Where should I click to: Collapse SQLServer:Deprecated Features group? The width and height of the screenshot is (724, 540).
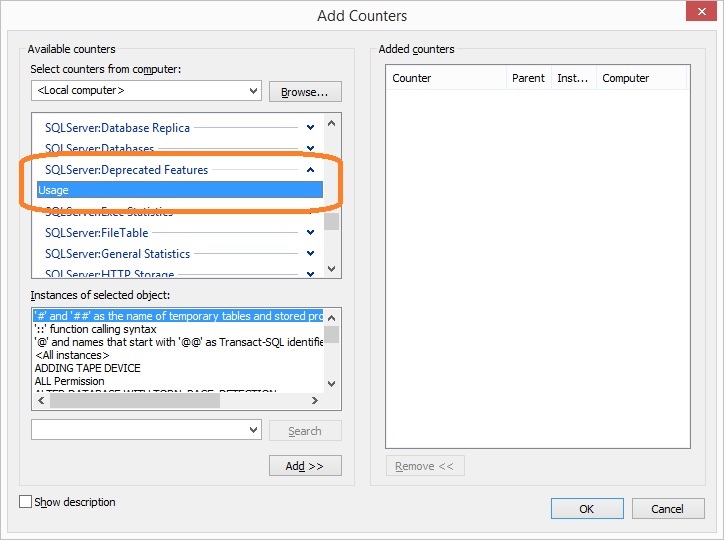[310, 170]
